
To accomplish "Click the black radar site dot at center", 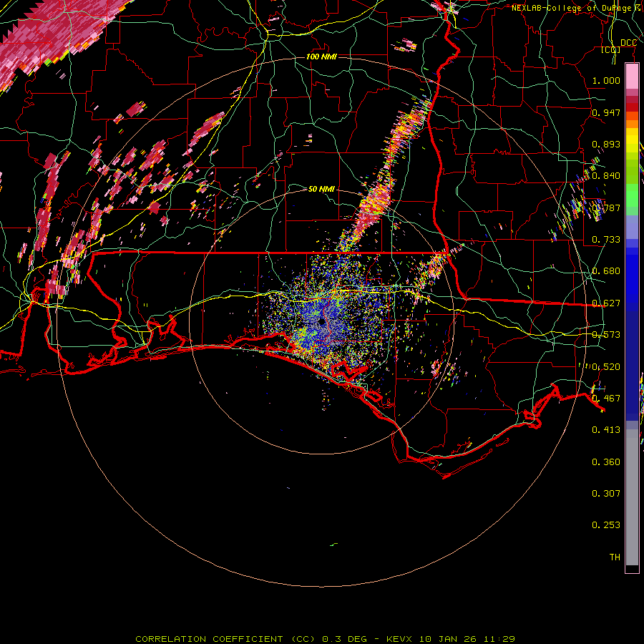I will [321, 321].
